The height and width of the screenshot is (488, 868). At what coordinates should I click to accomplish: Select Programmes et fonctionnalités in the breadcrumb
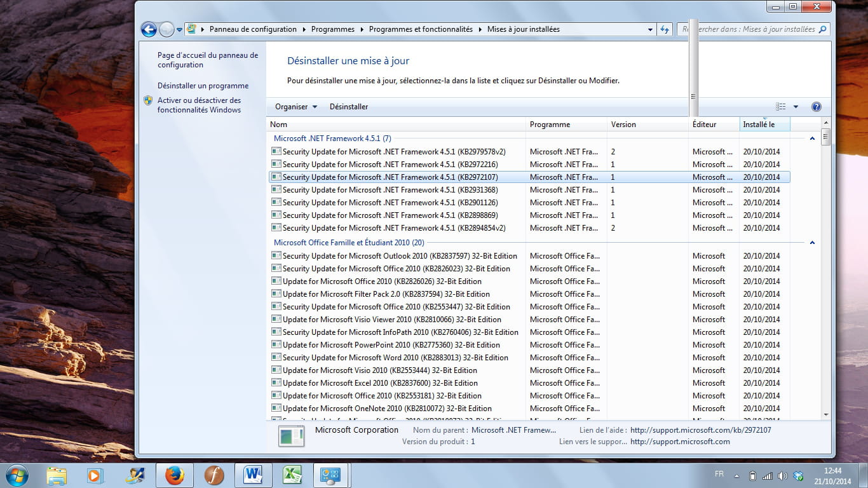421,29
